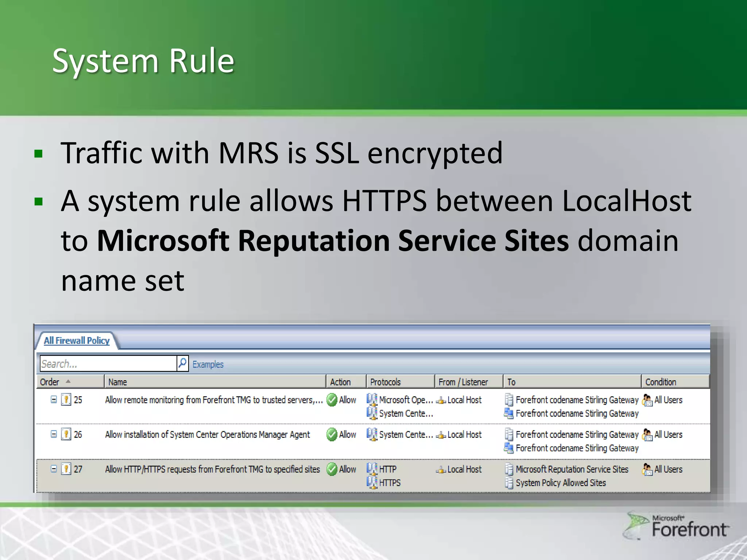Click the All Users icon in rule 26
This screenshot has width=747, height=560.
point(647,435)
